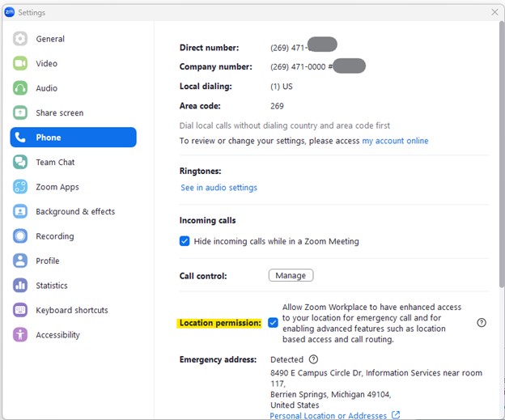Disable the Location permission checkbox

[x=273, y=323]
